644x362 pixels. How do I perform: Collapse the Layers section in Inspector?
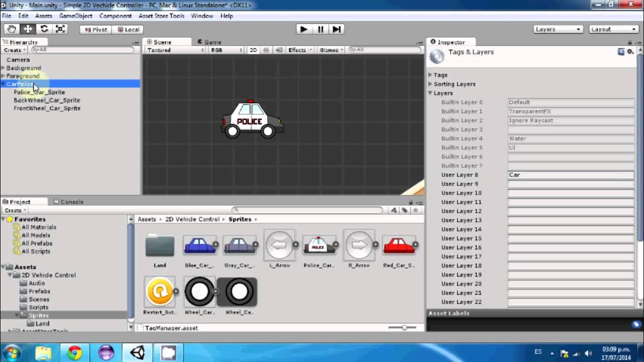pyautogui.click(x=430, y=93)
